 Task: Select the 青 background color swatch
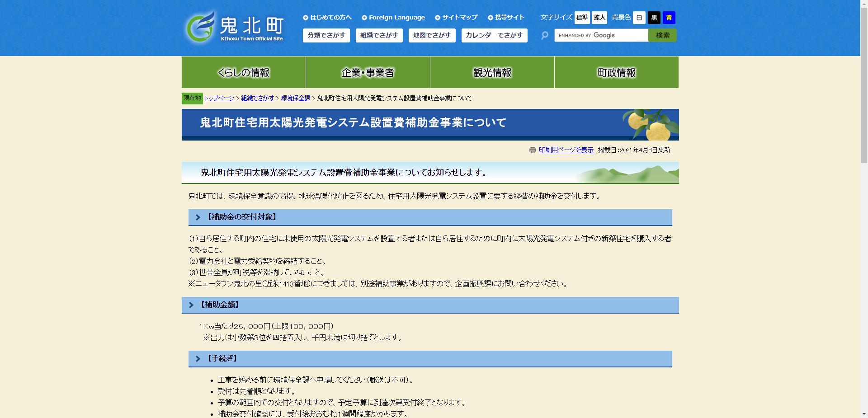click(x=669, y=18)
